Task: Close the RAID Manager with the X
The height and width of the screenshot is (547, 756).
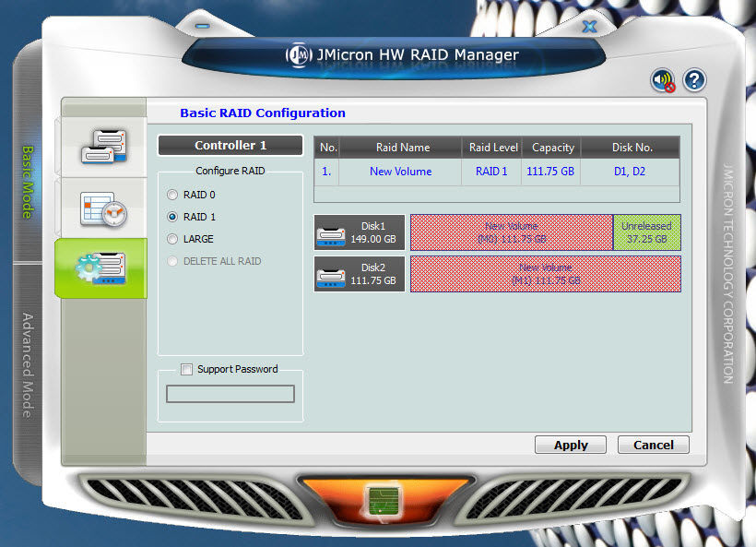Action: coord(590,27)
